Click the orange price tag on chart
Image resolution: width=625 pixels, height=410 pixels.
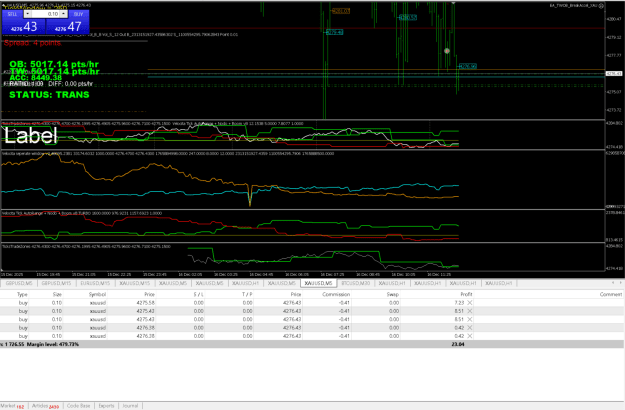[x=341, y=11]
